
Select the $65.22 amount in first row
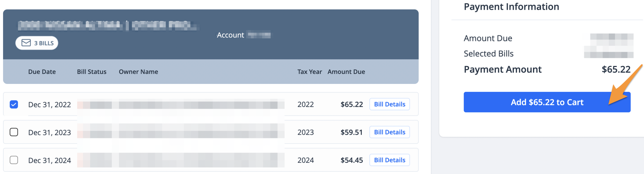(352, 104)
